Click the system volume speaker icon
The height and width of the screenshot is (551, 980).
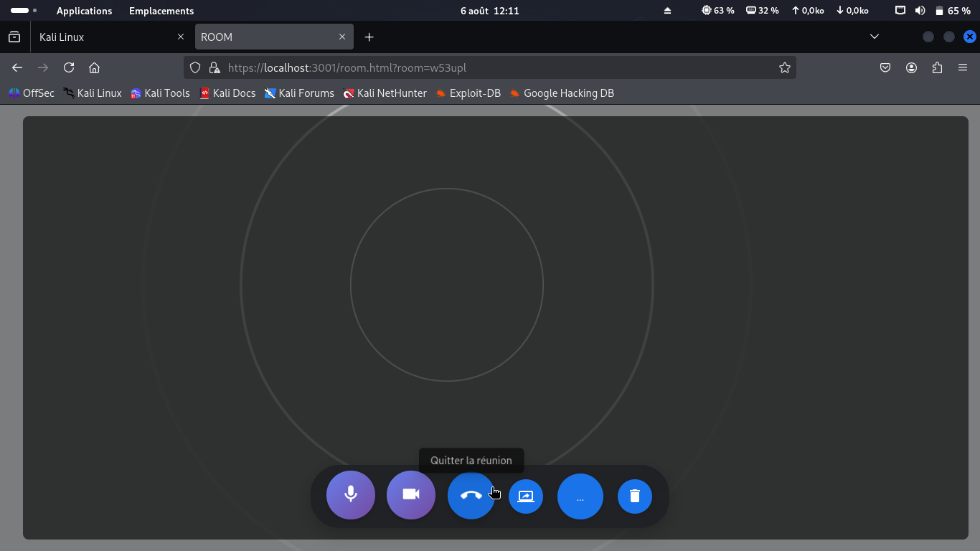point(920,11)
